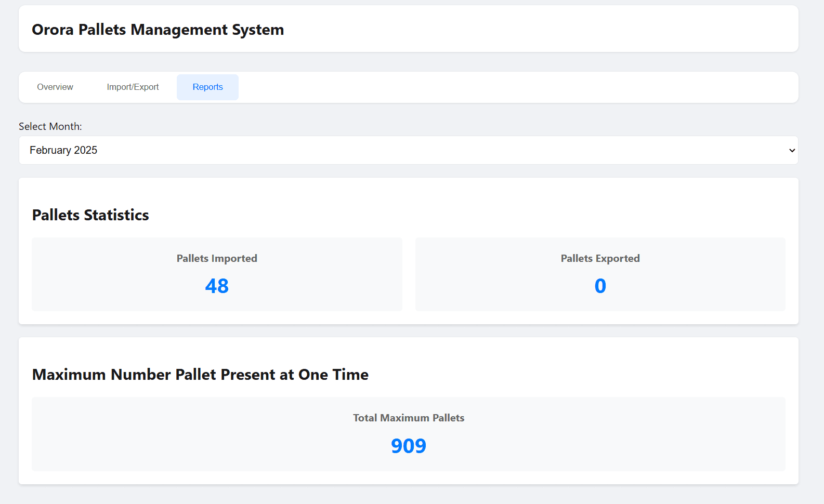Select the Reports tab

pyautogui.click(x=207, y=87)
